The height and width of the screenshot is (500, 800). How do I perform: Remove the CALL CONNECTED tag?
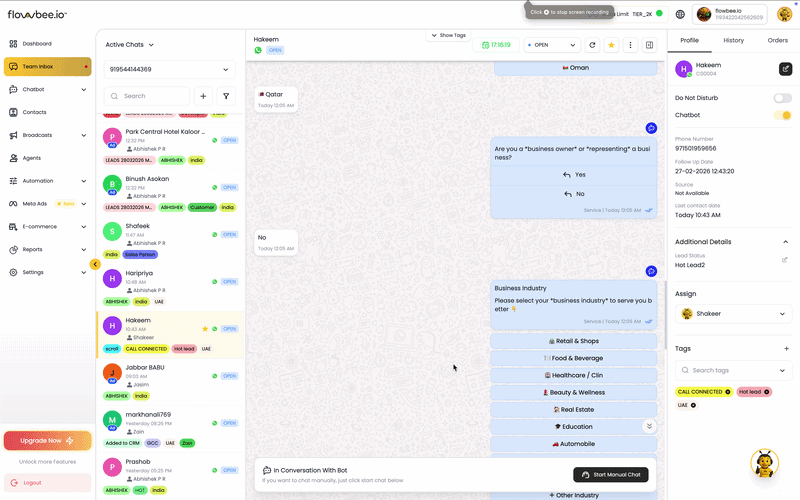(728, 392)
